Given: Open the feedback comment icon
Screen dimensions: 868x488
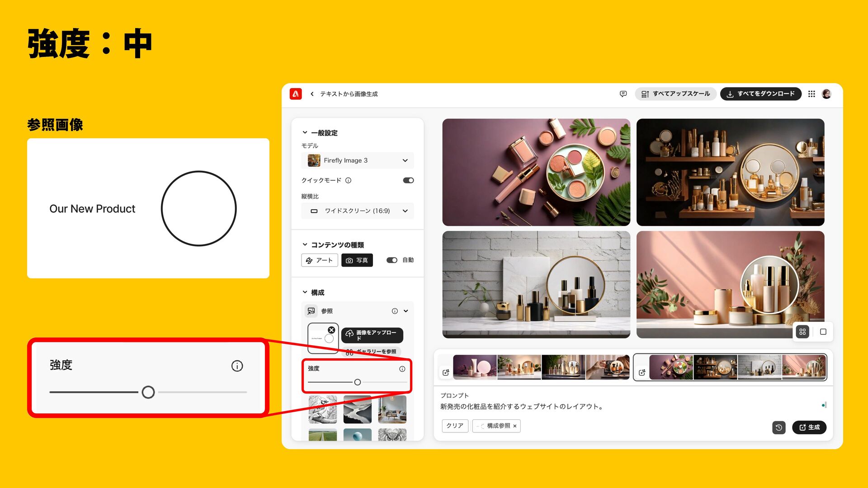Looking at the screenshot, I should click(623, 94).
